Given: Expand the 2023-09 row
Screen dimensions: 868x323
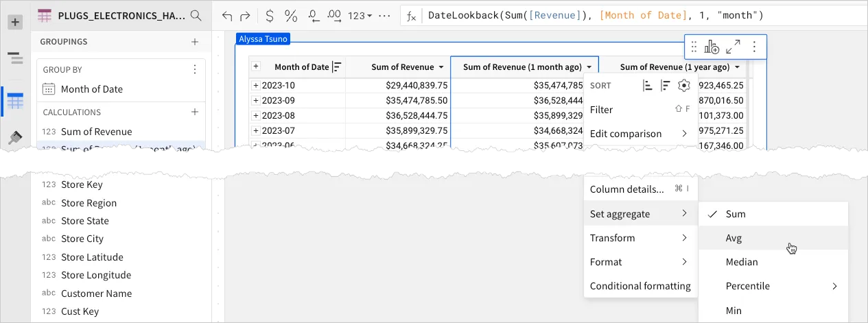Looking at the screenshot, I should (256, 100).
